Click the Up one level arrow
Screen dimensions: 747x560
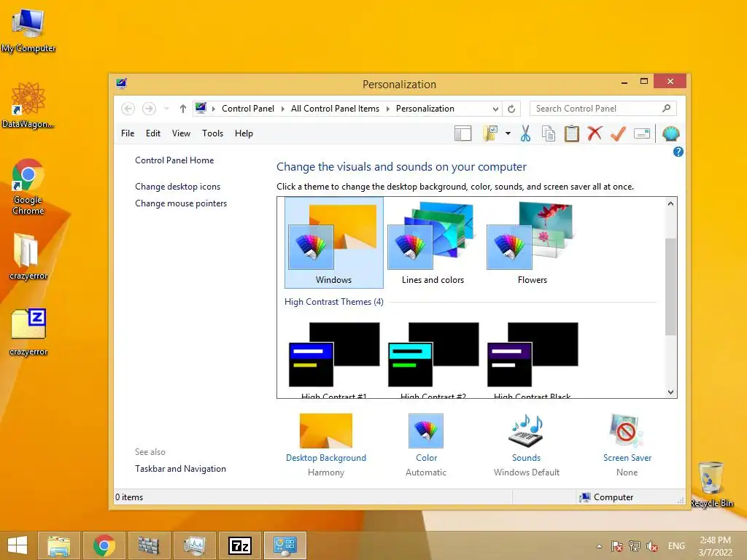[x=183, y=109]
